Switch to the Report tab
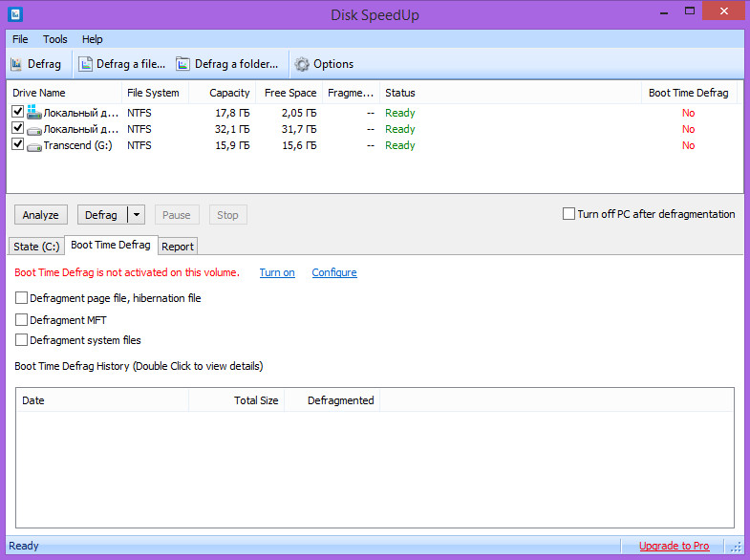The height and width of the screenshot is (560, 750). [178, 247]
